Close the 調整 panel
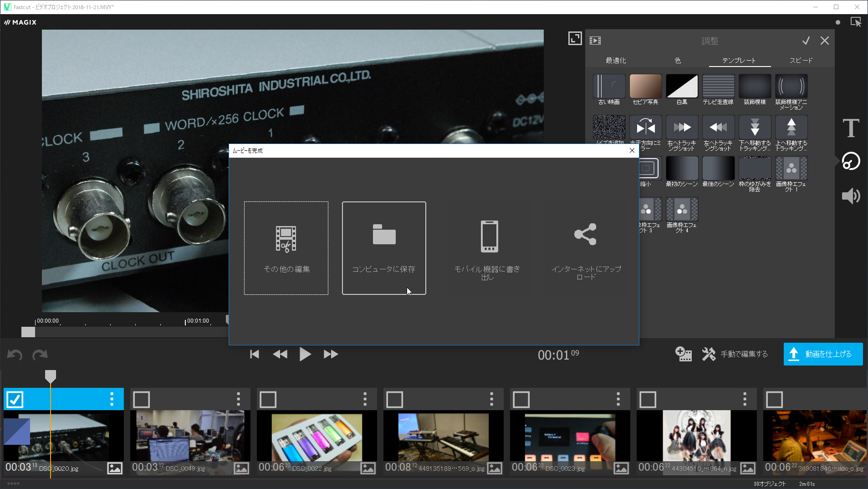The height and width of the screenshot is (489, 868). click(x=825, y=41)
